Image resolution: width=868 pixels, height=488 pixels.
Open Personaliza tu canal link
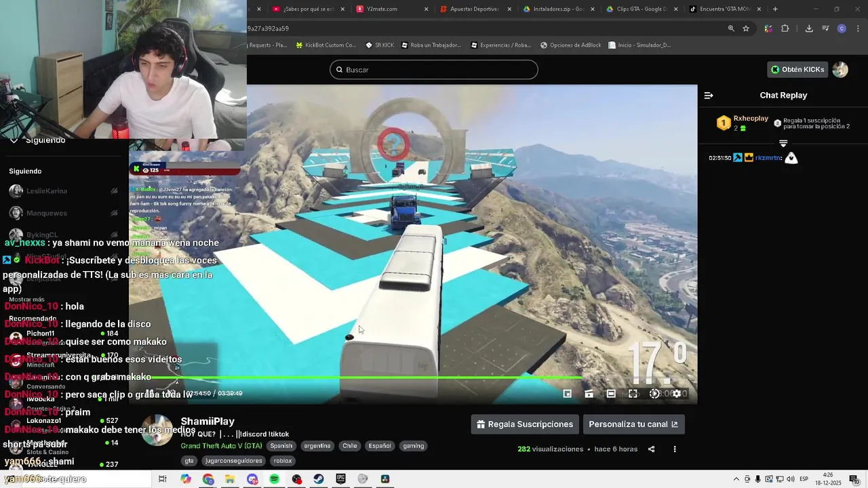(x=633, y=424)
